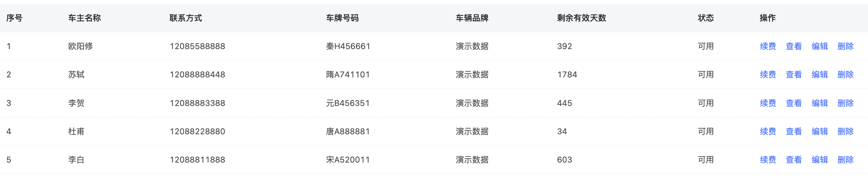The width and height of the screenshot is (868, 184).
Task: Edit 李白's record with 编辑
Action: click(x=820, y=160)
